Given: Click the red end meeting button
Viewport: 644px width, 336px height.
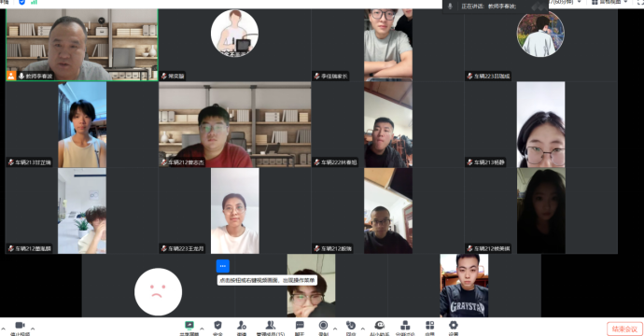Looking at the screenshot, I should (624, 329).
